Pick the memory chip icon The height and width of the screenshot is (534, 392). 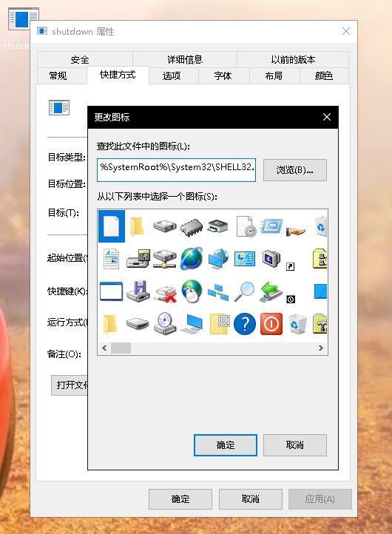pyautogui.click(x=192, y=227)
